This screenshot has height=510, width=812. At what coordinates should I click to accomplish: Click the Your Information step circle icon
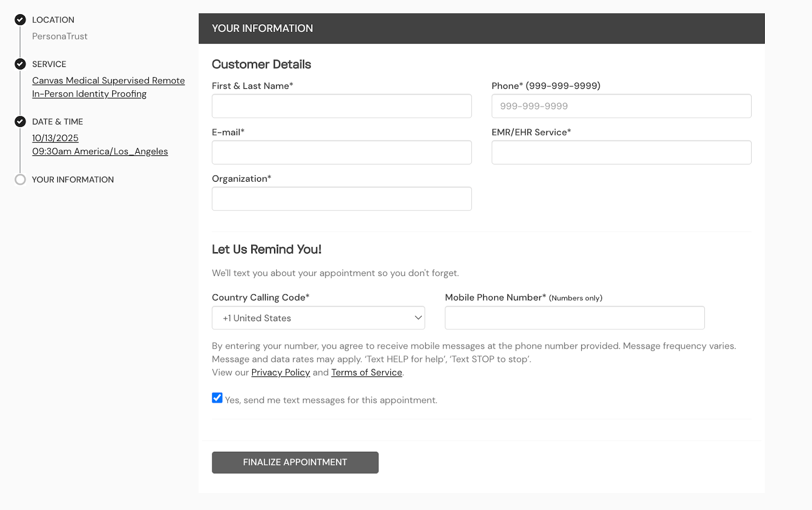20,180
